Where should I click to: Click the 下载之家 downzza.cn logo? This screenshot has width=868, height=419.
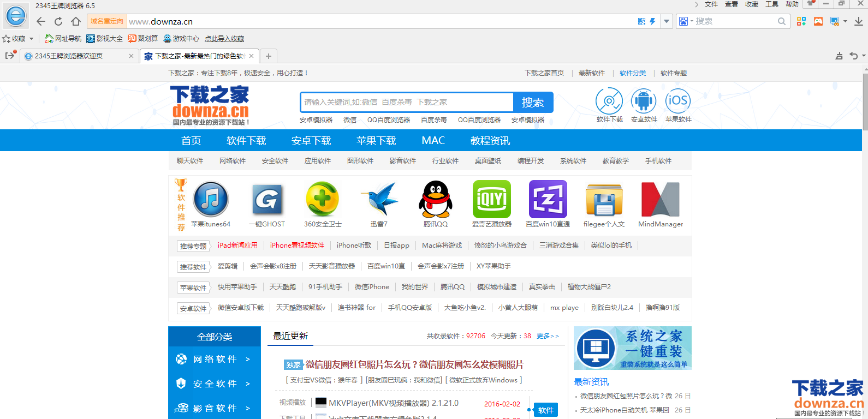tap(211, 105)
